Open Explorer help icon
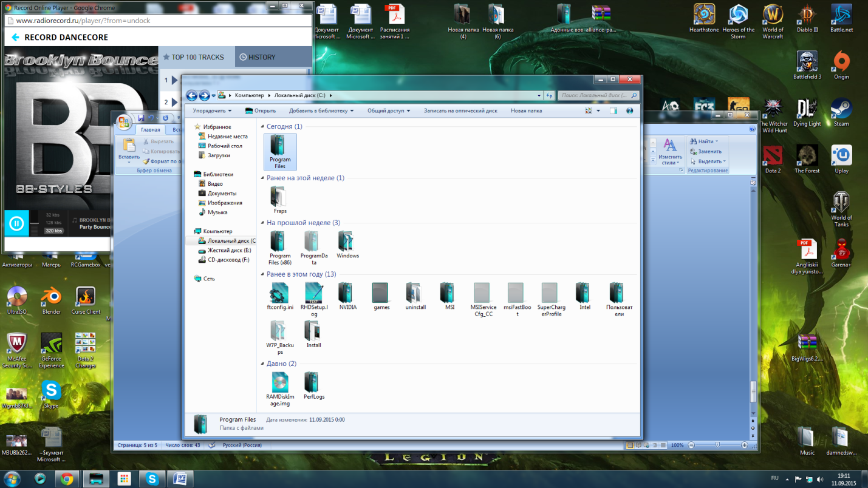This screenshot has width=868, height=488. coord(629,111)
